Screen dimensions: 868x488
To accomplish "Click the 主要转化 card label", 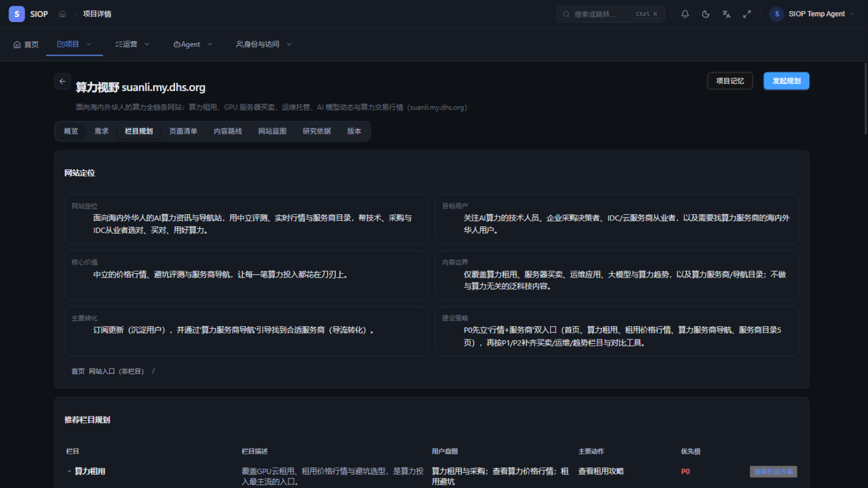I will pyautogui.click(x=85, y=318).
